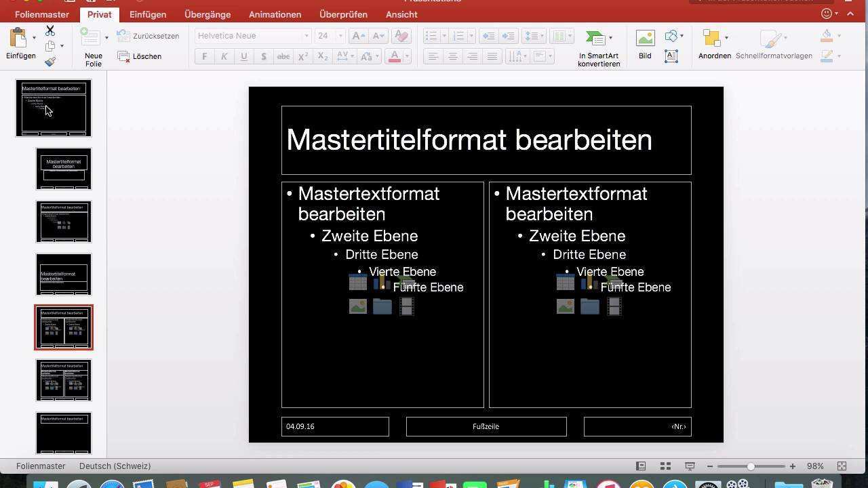Start slideshow from status bar icon
The image size is (868, 488).
(690, 466)
